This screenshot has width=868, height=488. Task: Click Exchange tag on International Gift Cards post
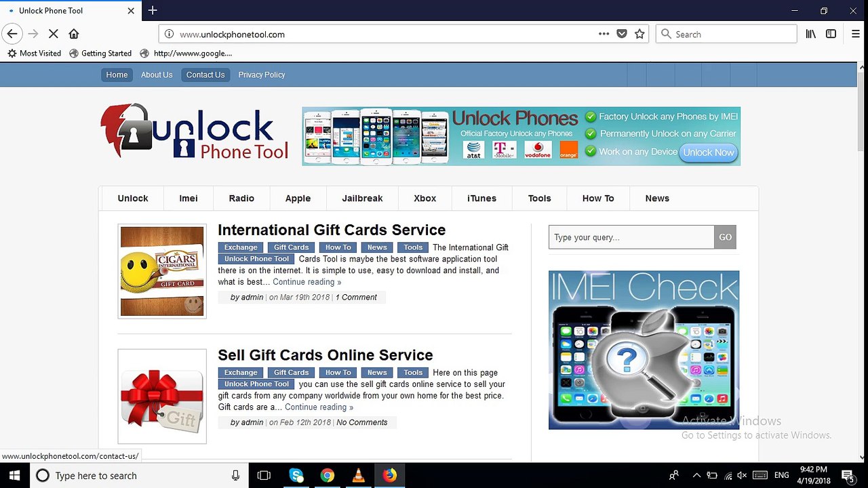(x=241, y=247)
